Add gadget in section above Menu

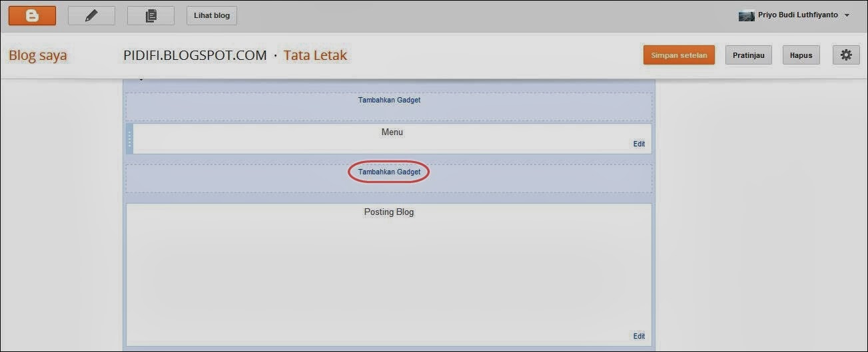389,100
